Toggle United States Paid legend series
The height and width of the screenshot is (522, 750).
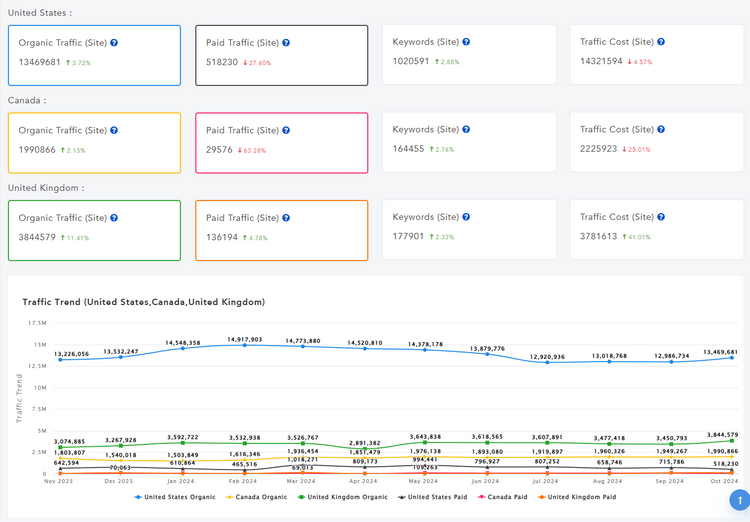pyautogui.click(x=432, y=497)
